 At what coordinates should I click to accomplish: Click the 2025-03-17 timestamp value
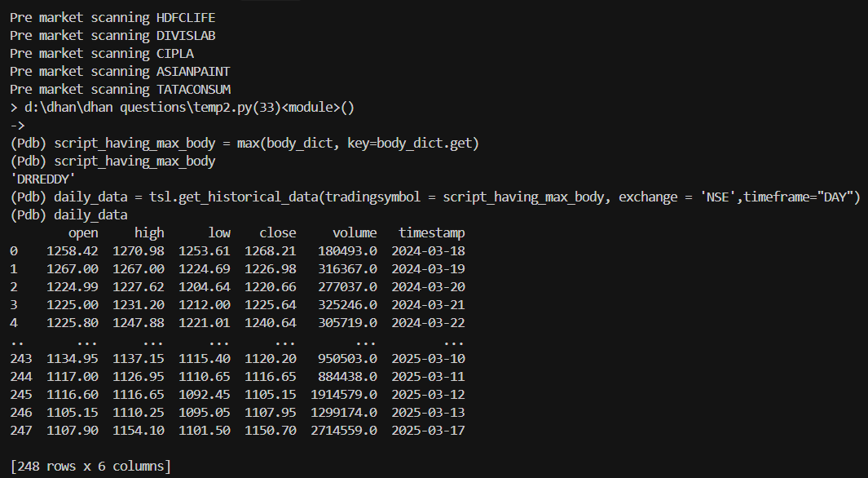429,431
